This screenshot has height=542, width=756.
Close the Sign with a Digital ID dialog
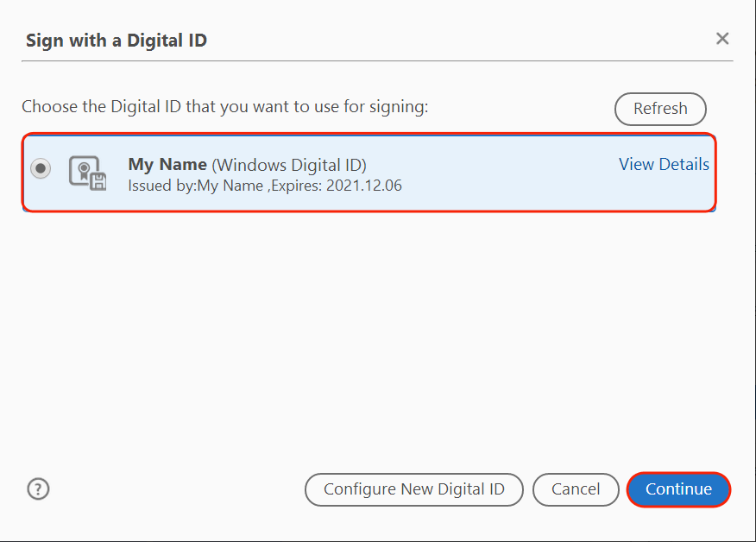[722, 39]
